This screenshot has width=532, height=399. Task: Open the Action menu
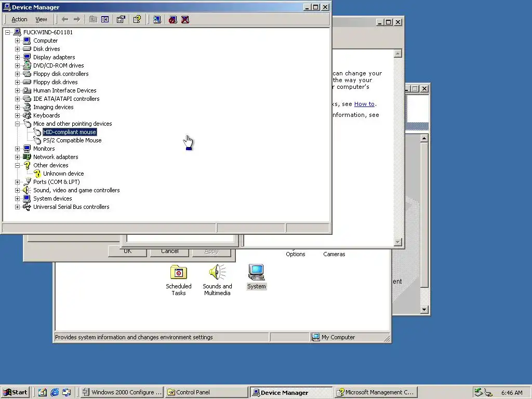[x=19, y=19]
